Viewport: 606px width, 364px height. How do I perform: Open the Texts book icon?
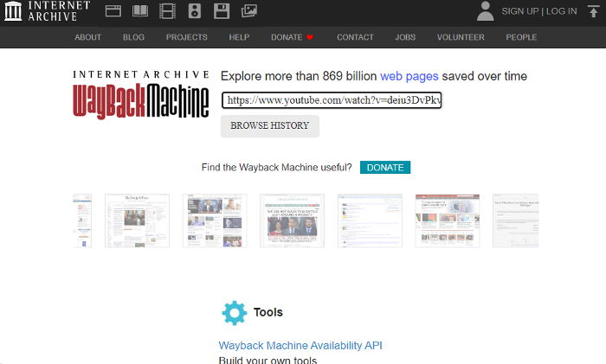[140, 11]
